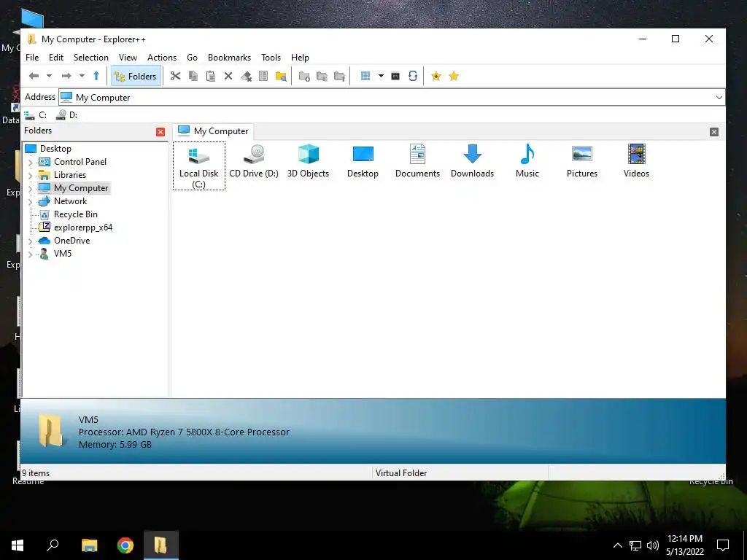The image size is (747, 560).
Task: Select Local Disk (C:) icon
Action: tap(199, 166)
